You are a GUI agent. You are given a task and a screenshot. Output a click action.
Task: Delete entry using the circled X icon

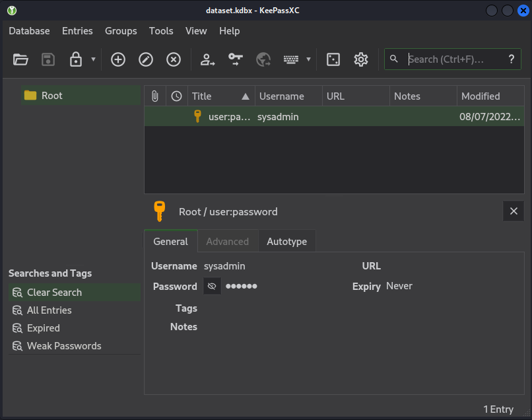pos(174,59)
